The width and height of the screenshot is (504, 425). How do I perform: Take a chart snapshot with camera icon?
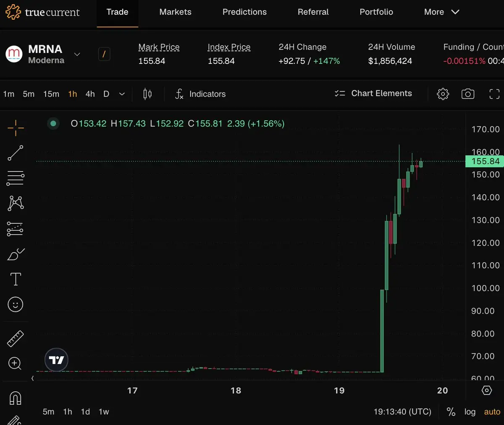click(468, 94)
